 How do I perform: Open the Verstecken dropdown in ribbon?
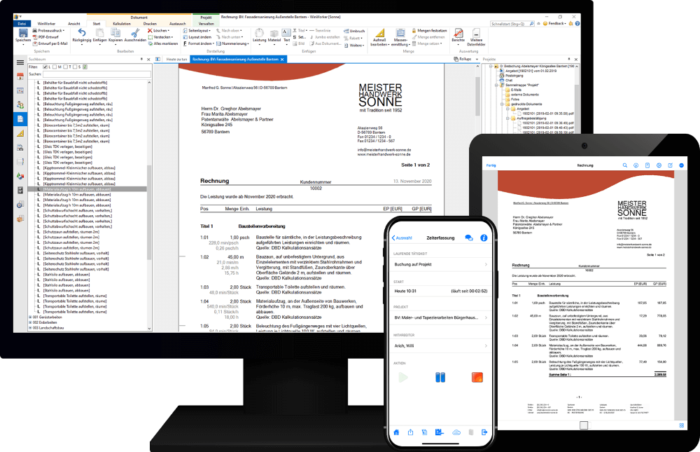[161, 37]
